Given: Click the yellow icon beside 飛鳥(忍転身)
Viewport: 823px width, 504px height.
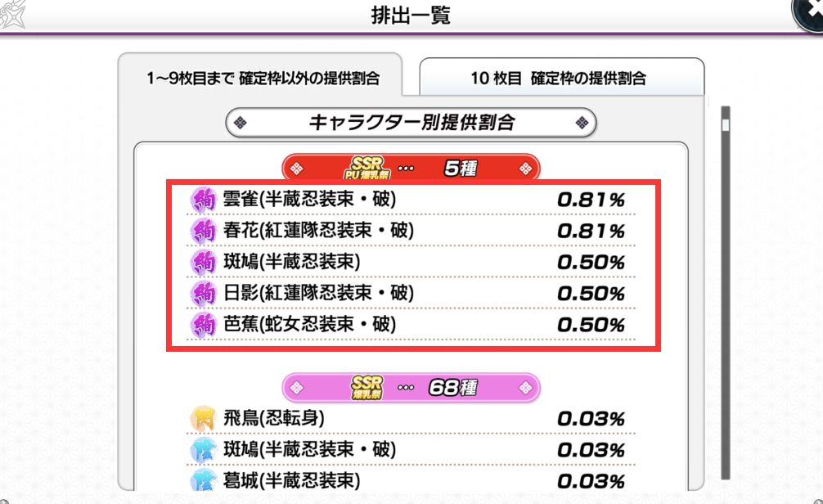Looking at the screenshot, I should 203,418.
